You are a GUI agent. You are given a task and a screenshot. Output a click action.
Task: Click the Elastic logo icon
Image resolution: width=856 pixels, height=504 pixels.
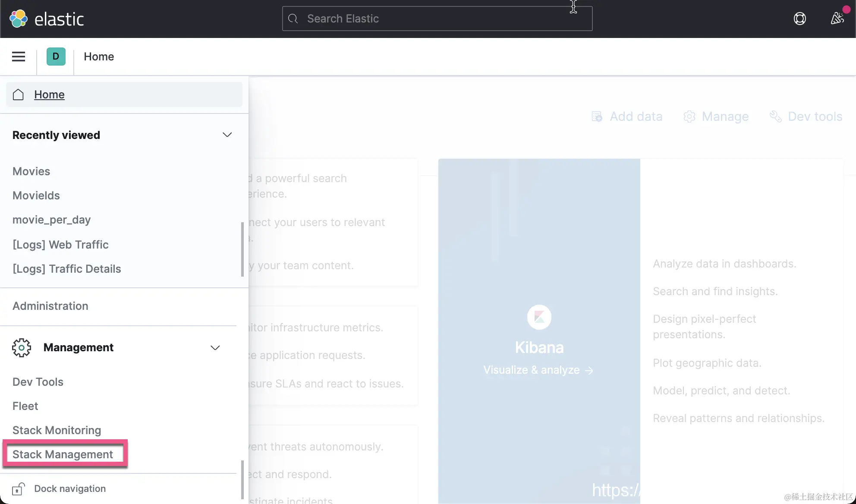[19, 19]
